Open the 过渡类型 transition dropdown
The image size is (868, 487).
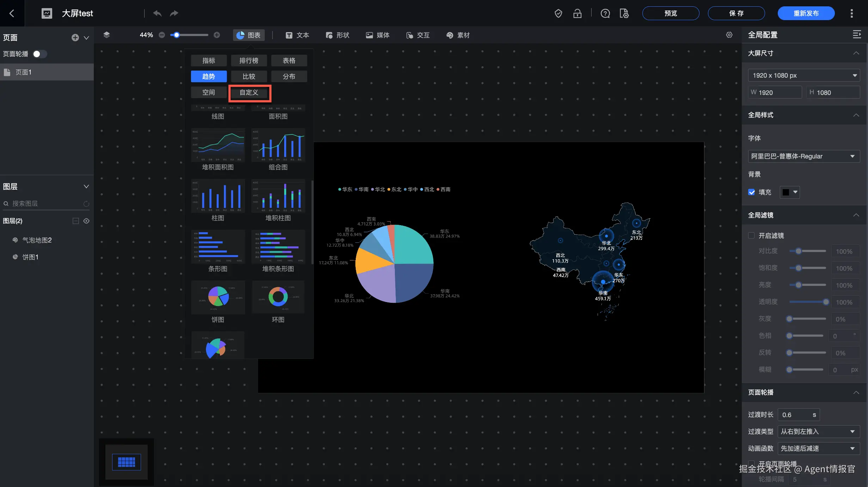click(x=818, y=431)
